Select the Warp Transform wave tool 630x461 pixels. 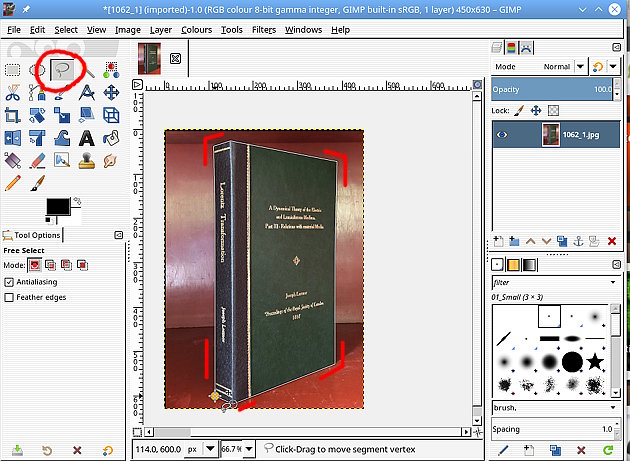pyautogui.click(x=62, y=138)
